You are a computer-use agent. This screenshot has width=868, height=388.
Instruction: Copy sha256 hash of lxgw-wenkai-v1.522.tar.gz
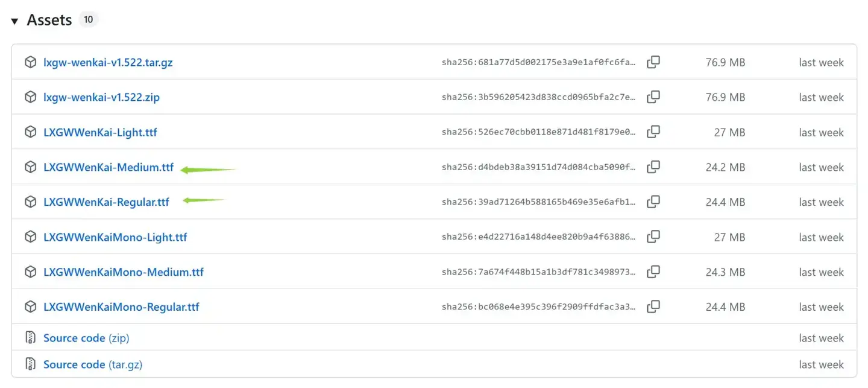653,62
